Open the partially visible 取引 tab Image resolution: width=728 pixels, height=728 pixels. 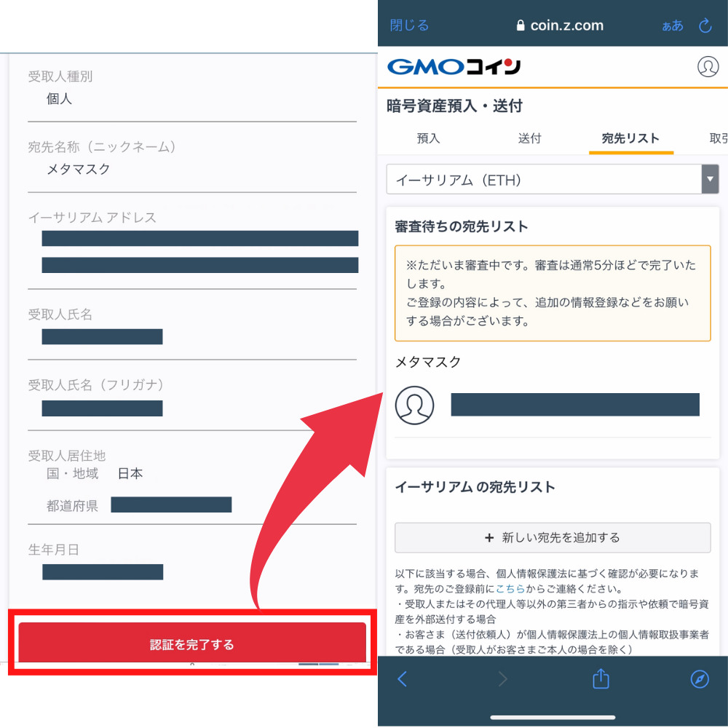pyautogui.click(x=718, y=138)
